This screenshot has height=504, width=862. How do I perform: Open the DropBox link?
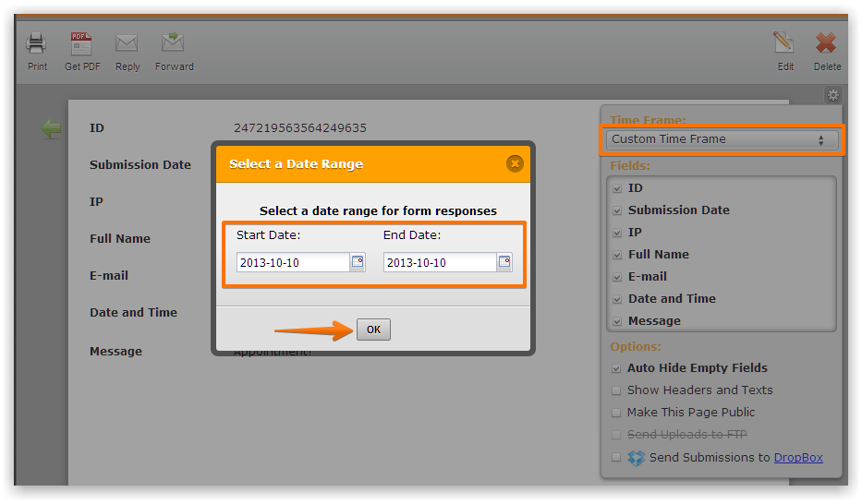tap(798, 457)
